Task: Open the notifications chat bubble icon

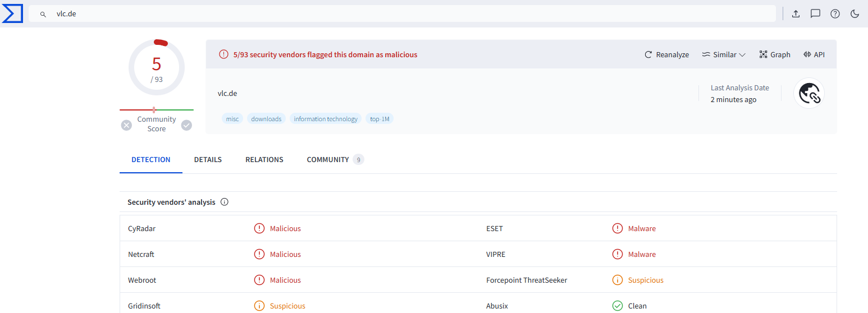Action: click(x=815, y=14)
